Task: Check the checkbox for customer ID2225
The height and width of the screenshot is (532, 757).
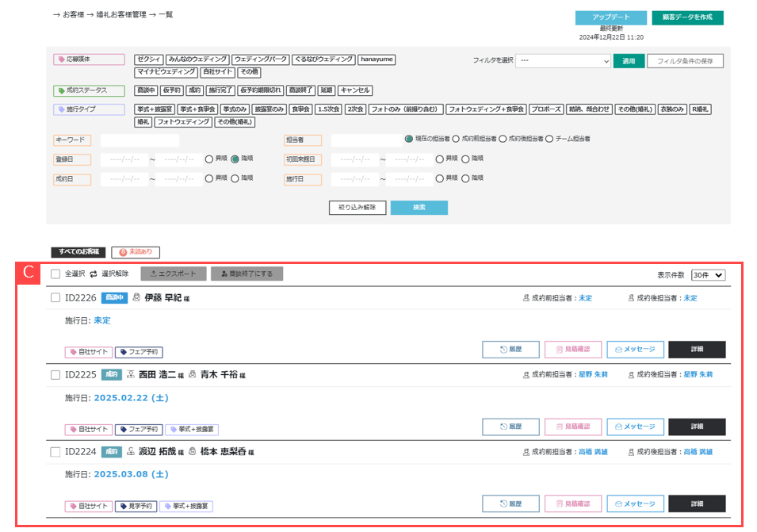Action: coord(55,375)
